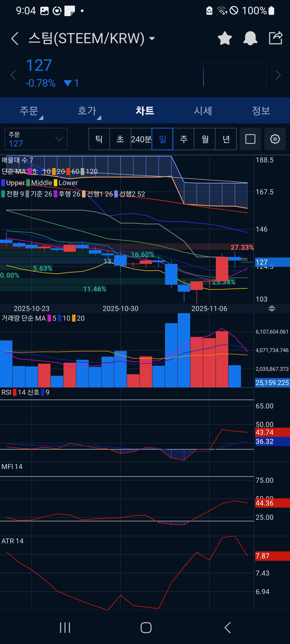Image resolution: width=290 pixels, height=644 pixels.
Task: Select the 년 yearly interval
Action: pos(226,139)
